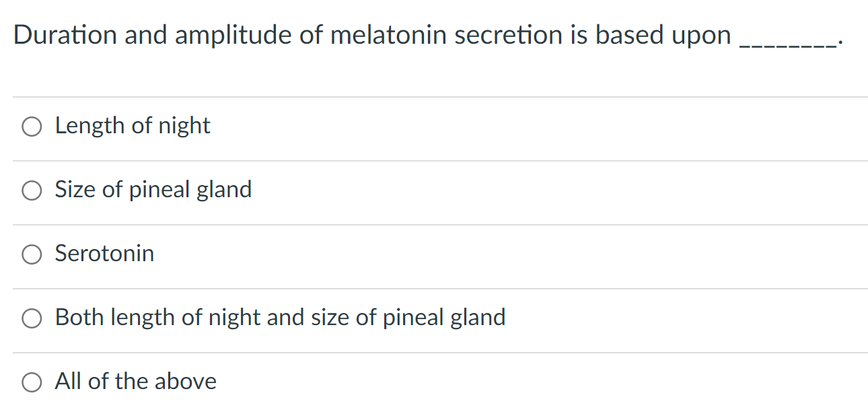Pick the radio button for Both length of night and size of pineal gland
The width and height of the screenshot is (868, 418).
click(x=32, y=318)
